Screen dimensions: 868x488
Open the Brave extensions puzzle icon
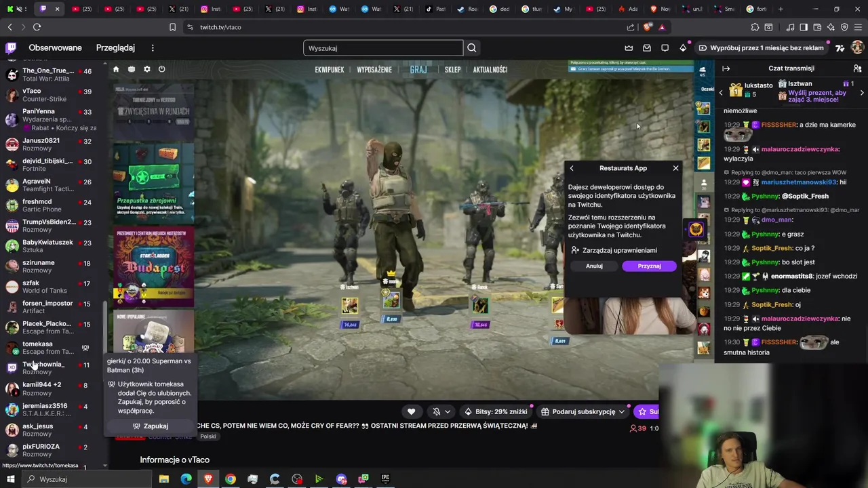pyautogui.click(x=755, y=27)
